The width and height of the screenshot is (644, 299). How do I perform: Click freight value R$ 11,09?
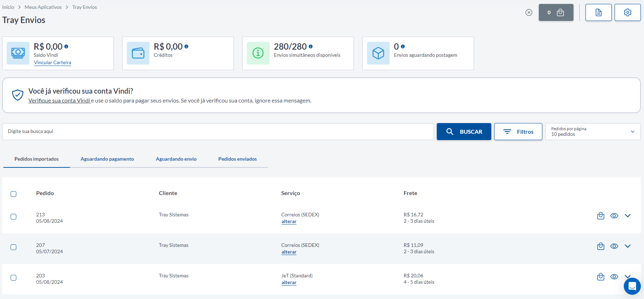click(413, 245)
